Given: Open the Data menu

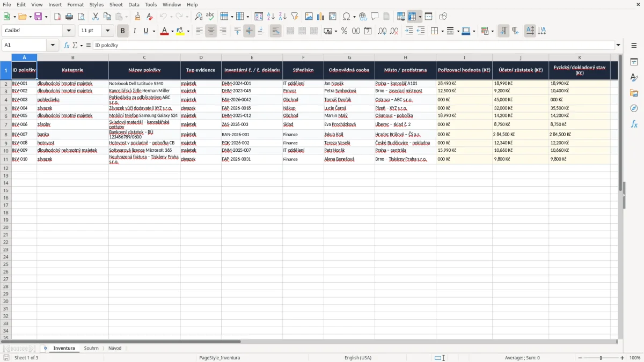Looking at the screenshot, I should point(134,4).
